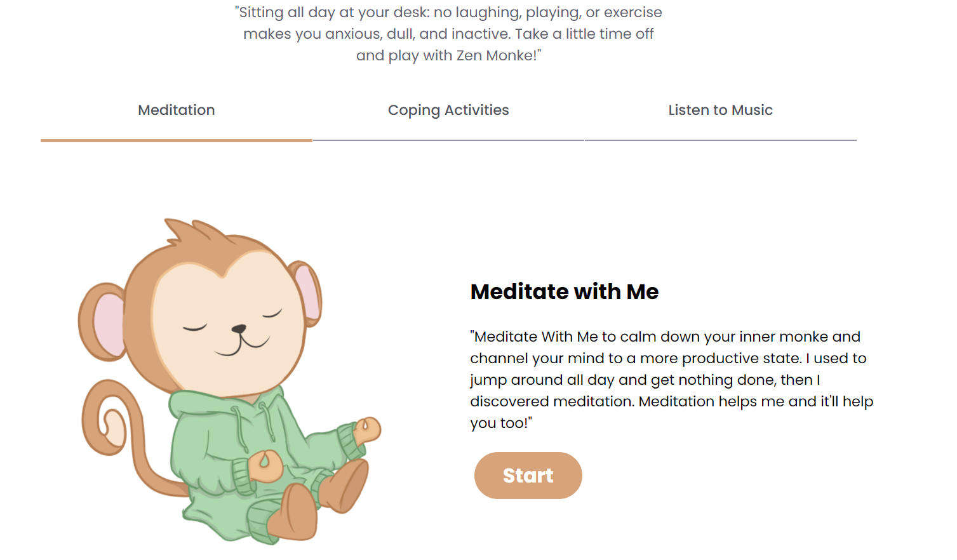Select the Meditation tab
This screenshot has height=560, width=957.
(x=177, y=110)
